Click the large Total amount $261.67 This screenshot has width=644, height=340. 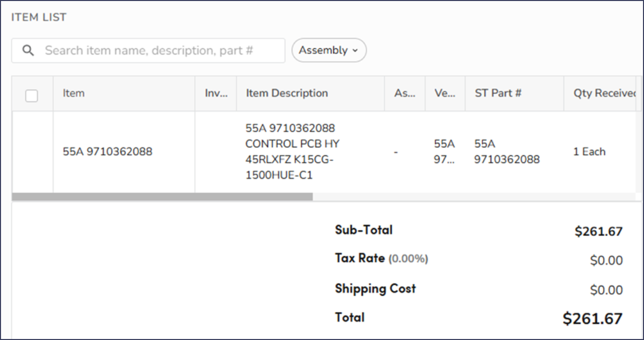(593, 318)
